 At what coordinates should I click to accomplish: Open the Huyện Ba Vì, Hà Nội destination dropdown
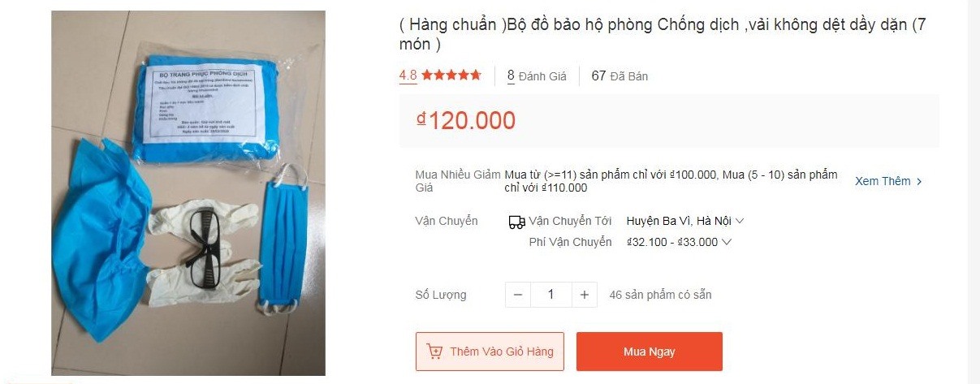[x=685, y=221]
